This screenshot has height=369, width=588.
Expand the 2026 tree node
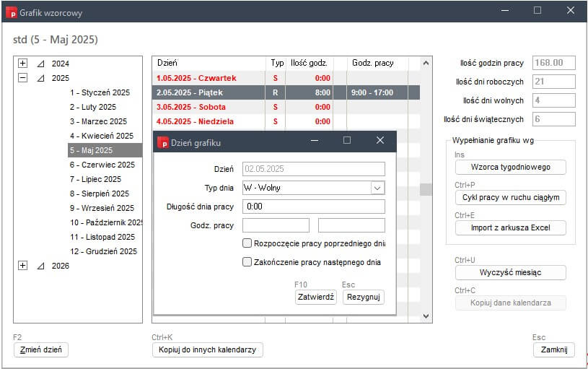(x=22, y=266)
